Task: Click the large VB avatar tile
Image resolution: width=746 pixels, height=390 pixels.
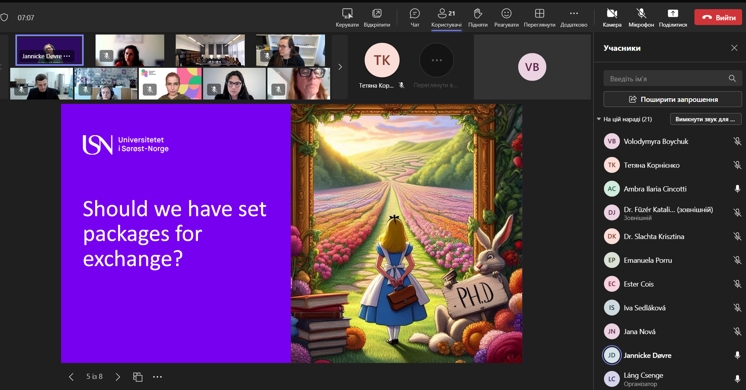Action: click(x=532, y=67)
